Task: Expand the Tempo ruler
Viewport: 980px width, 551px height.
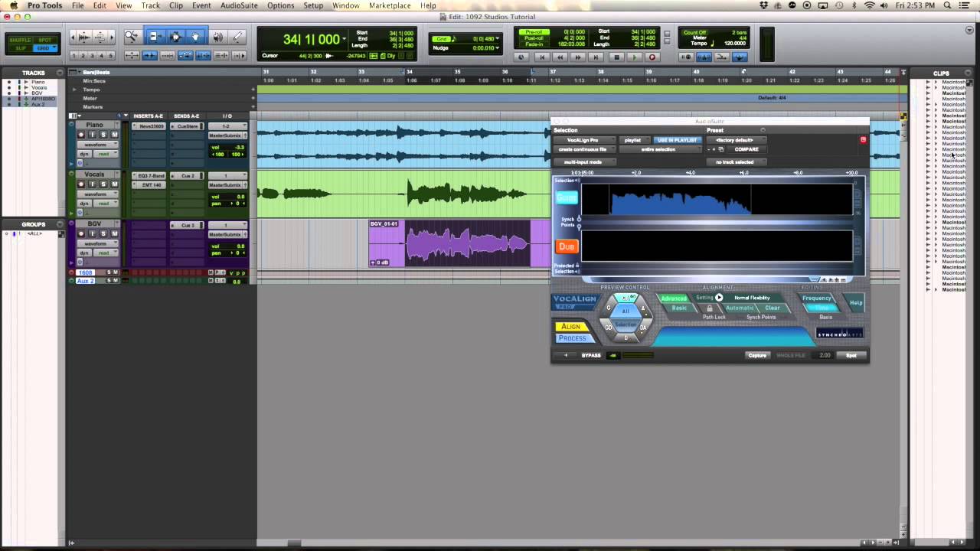Action: coord(74,90)
